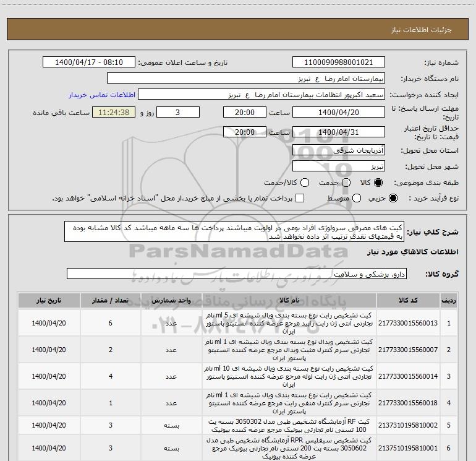Viewport: 476px width, 461px height.
Task: Click the تاریخ نیاز column header
Action: 49,300
